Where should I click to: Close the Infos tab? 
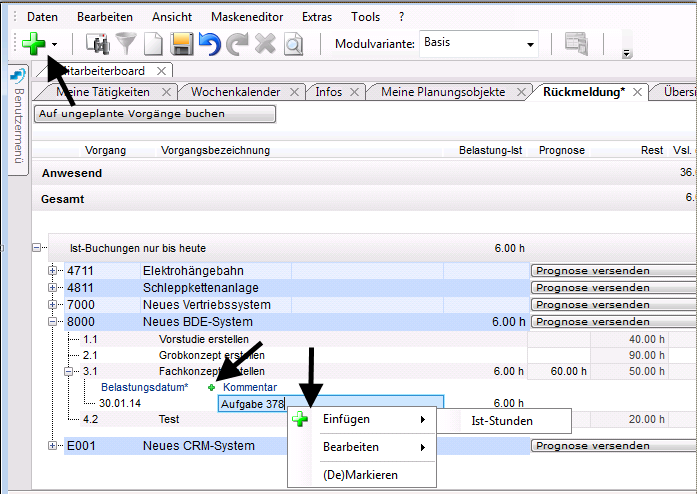click(354, 92)
